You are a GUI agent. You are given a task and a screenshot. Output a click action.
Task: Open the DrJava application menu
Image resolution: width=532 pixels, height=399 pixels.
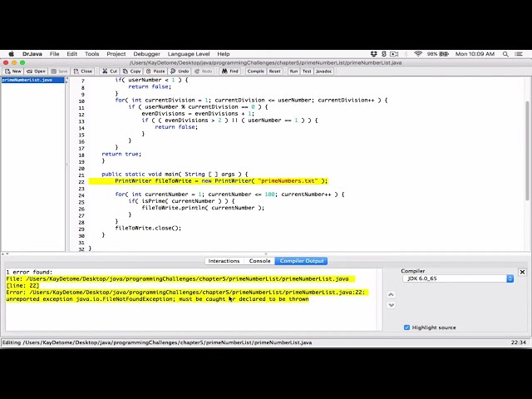pyautogui.click(x=32, y=54)
